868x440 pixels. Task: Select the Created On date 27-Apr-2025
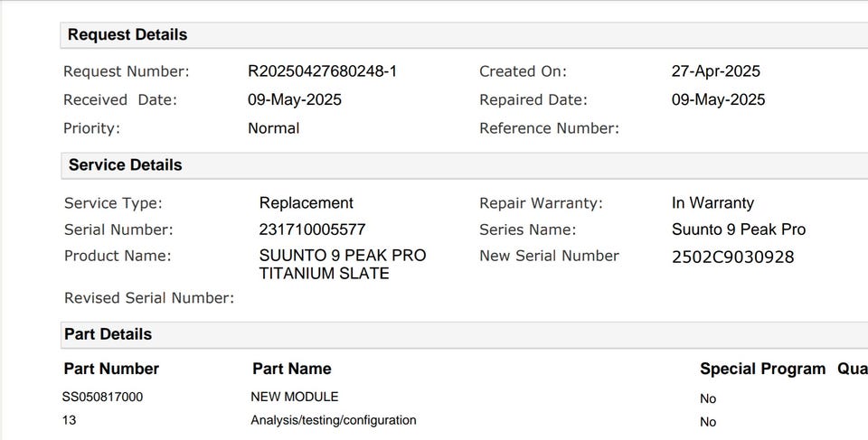click(x=715, y=71)
